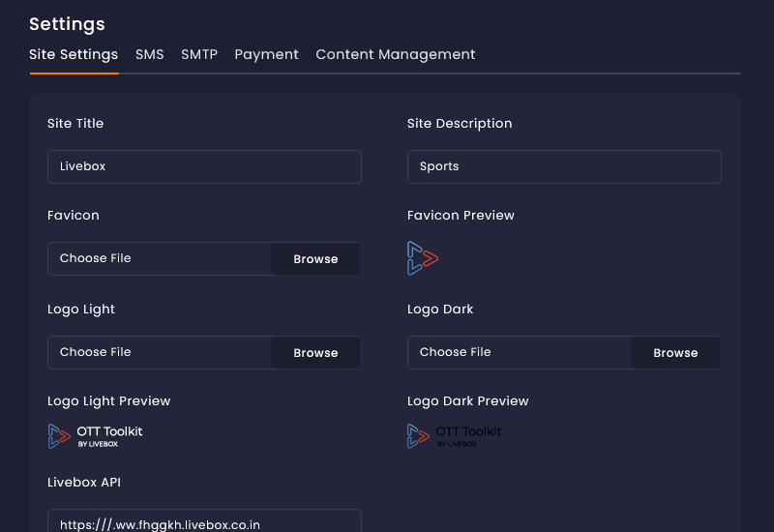The width and height of the screenshot is (774, 532).
Task: Click the Logo Light preview image
Action: [x=95, y=436]
